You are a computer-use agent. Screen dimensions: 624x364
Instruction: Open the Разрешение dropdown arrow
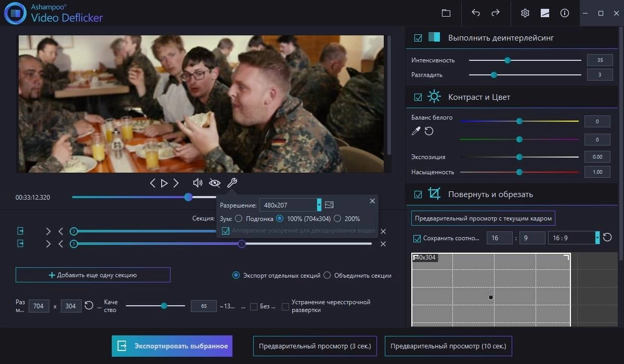[319, 205]
